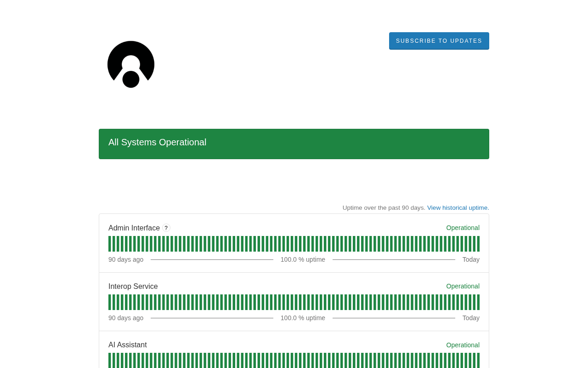Click today's Interop Service uptime bar
Screen dimensions: 588x368
point(478,302)
